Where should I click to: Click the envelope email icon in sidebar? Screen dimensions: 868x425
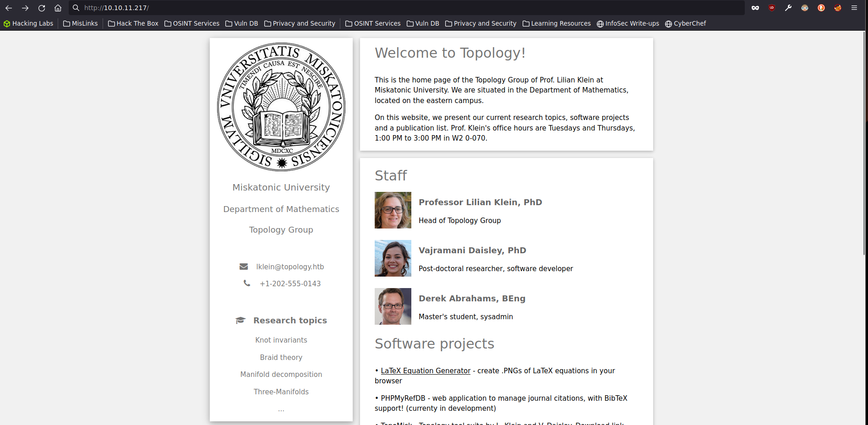(x=244, y=267)
